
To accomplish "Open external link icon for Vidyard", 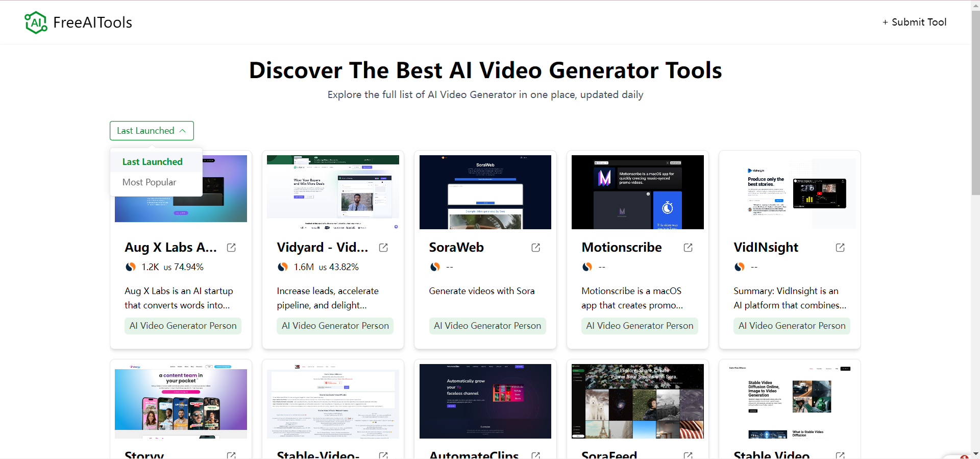I will click(383, 248).
